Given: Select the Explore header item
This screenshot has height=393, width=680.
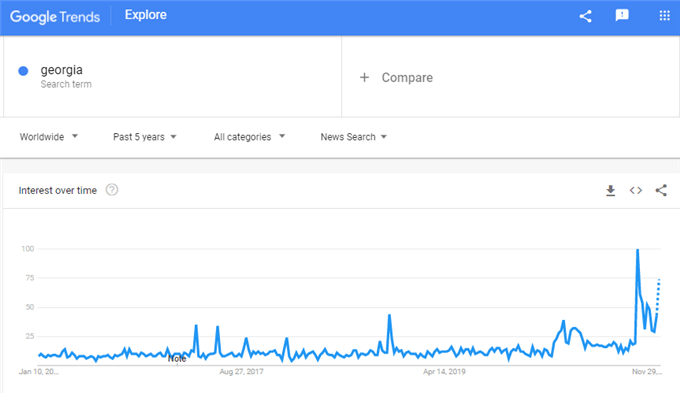Looking at the screenshot, I should click(146, 15).
